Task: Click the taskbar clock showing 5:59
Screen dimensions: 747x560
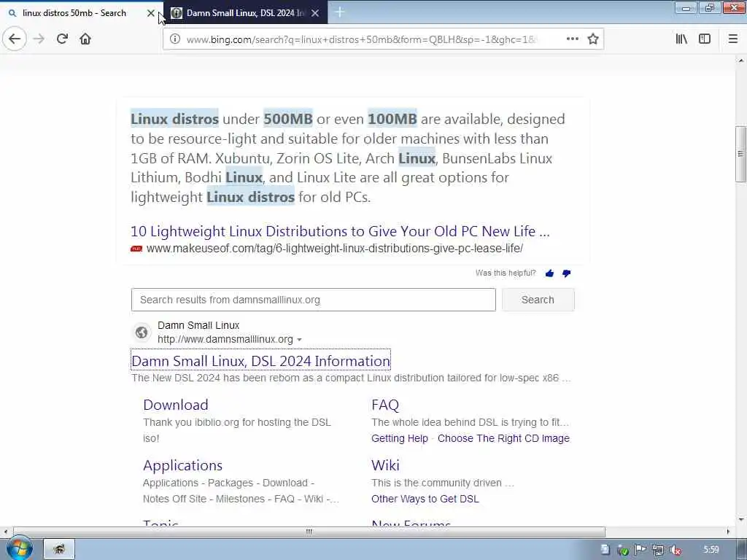Action: [711, 550]
